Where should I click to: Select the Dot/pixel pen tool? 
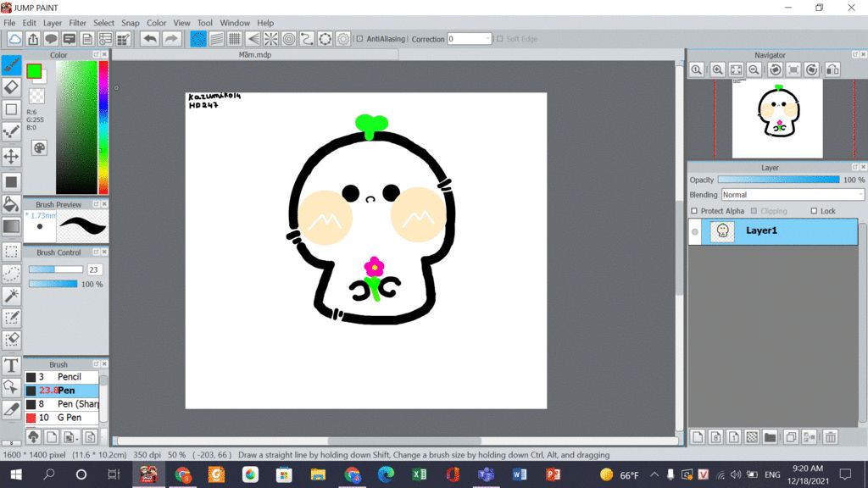pyautogui.click(x=11, y=131)
